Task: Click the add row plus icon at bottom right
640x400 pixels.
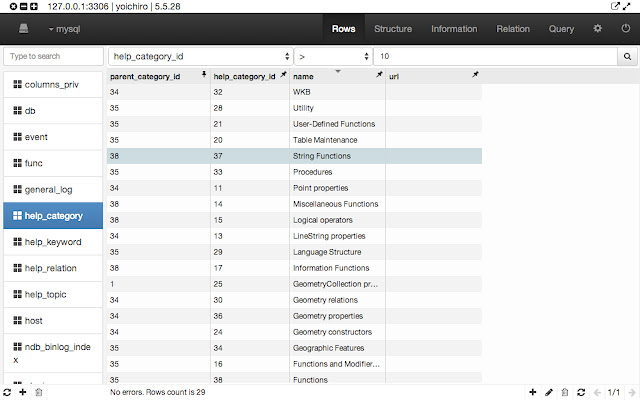Action: [x=532, y=392]
